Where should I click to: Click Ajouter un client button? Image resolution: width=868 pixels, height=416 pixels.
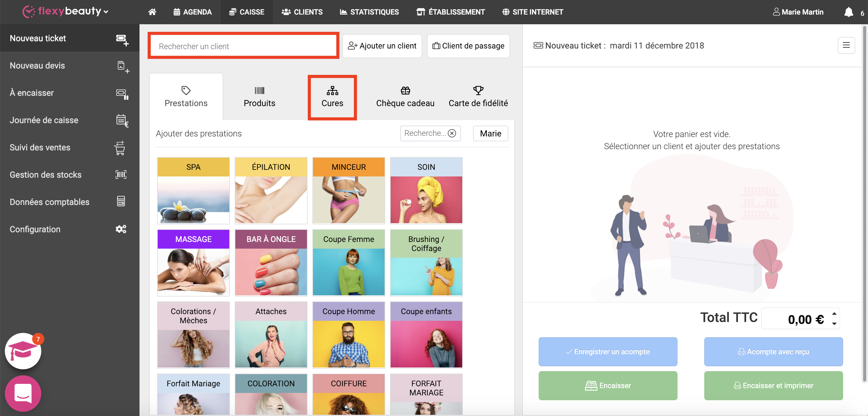point(382,46)
